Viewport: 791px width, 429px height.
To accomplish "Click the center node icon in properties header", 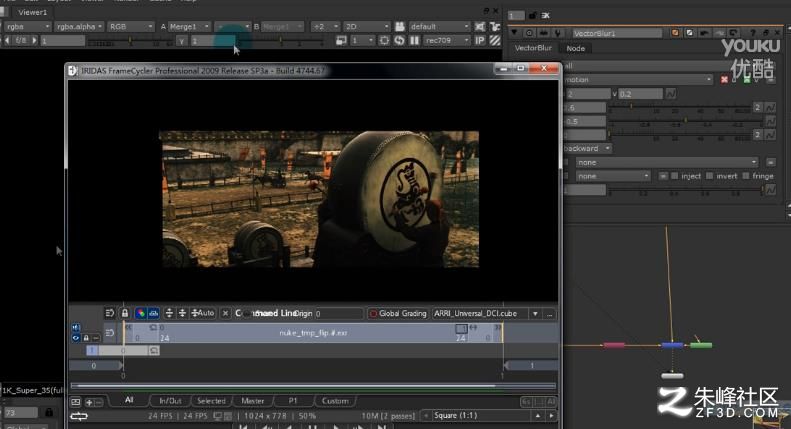I will point(529,33).
